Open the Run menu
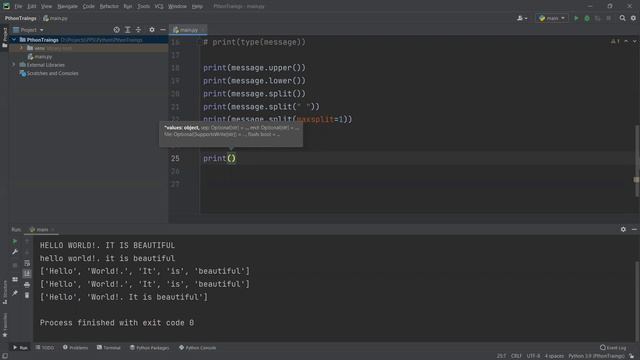Screen dimensions: 640x360 [x=128, y=7]
